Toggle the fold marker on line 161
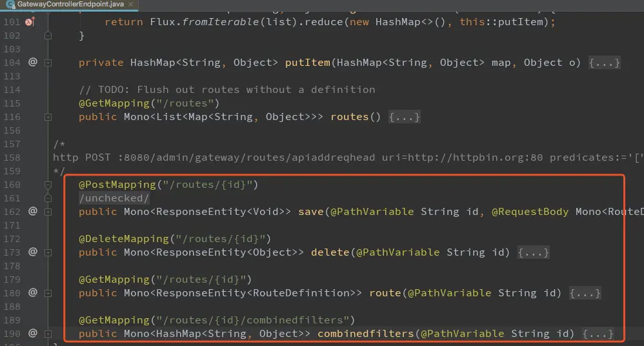The width and height of the screenshot is (644, 346). [48, 198]
